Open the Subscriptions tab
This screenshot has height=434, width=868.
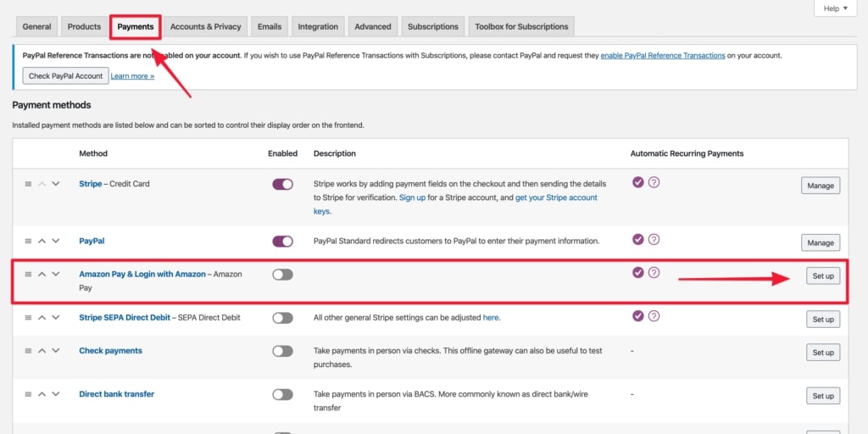pyautogui.click(x=433, y=26)
